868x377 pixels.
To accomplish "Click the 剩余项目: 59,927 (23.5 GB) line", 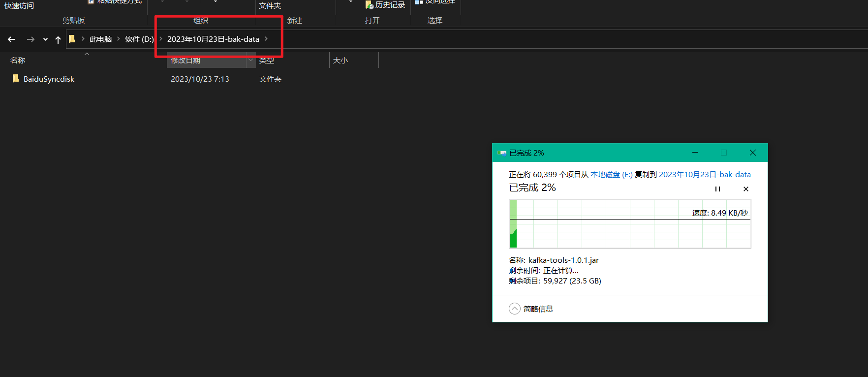I will click(x=555, y=281).
